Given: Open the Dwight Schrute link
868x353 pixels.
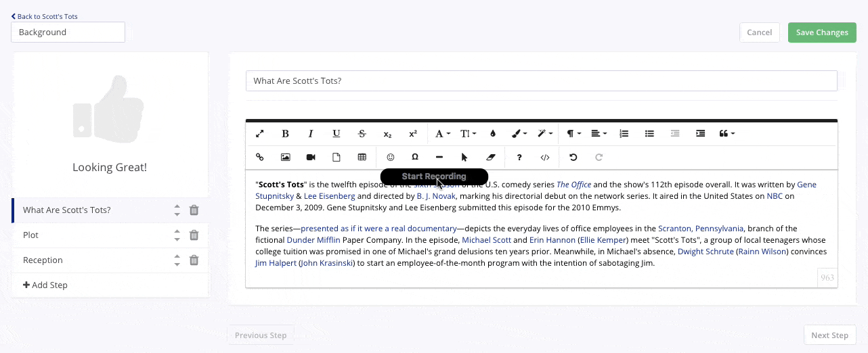Looking at the screenshot, I should pyautogui.click(x=706, y=252).
